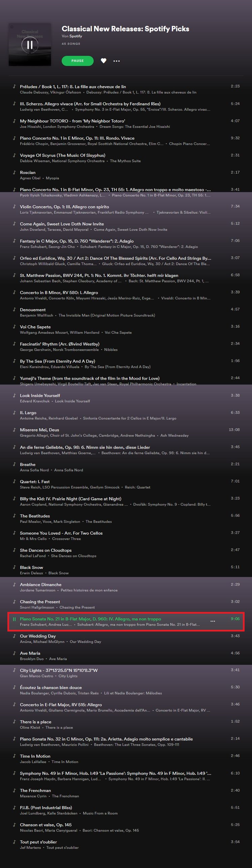Click the note icon beside Tout peut s'oublier

[14, 842]
